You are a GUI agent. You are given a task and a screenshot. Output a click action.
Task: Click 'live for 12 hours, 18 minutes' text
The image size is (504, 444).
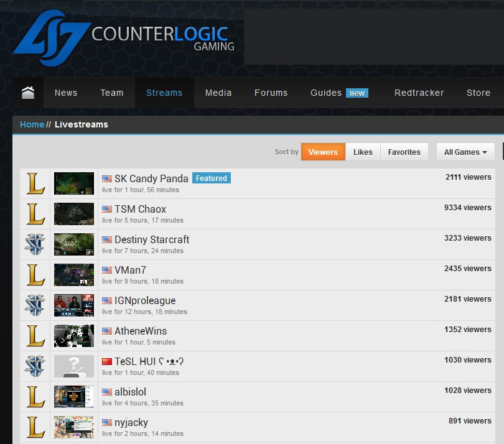click(x=144, y=312)
